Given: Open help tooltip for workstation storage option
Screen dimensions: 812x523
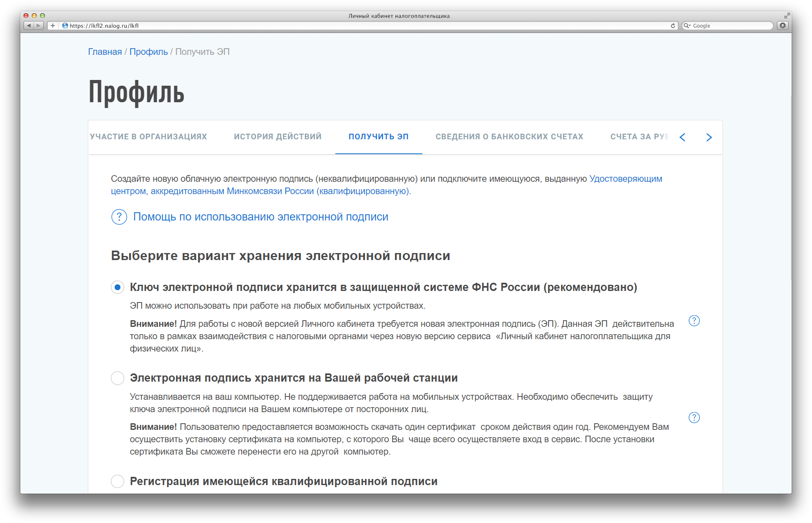Looking at the screenshot, I should 694,417.
